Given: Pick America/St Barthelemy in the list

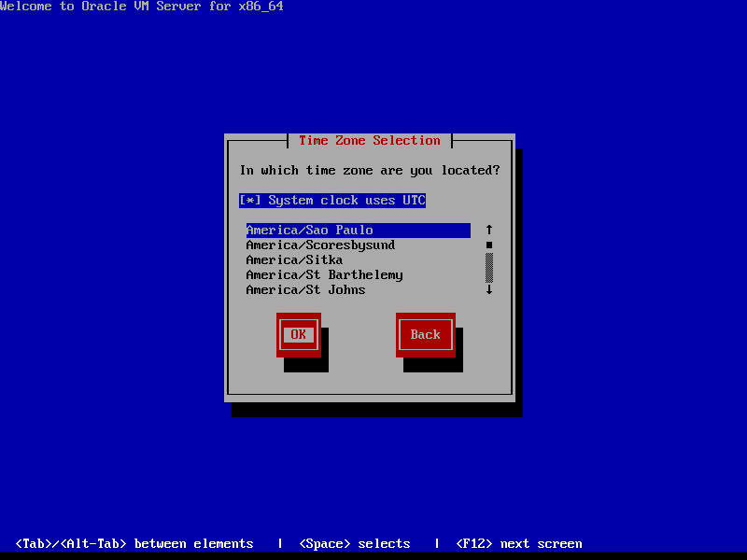Looking at the screenshot, I should [x=324, y=275].
